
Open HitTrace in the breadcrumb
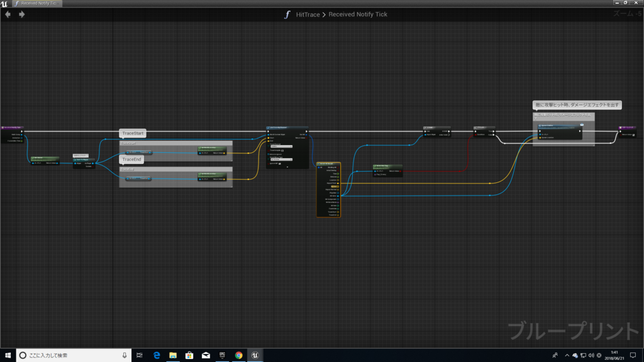pyautogui.click(x=308, y=14)
